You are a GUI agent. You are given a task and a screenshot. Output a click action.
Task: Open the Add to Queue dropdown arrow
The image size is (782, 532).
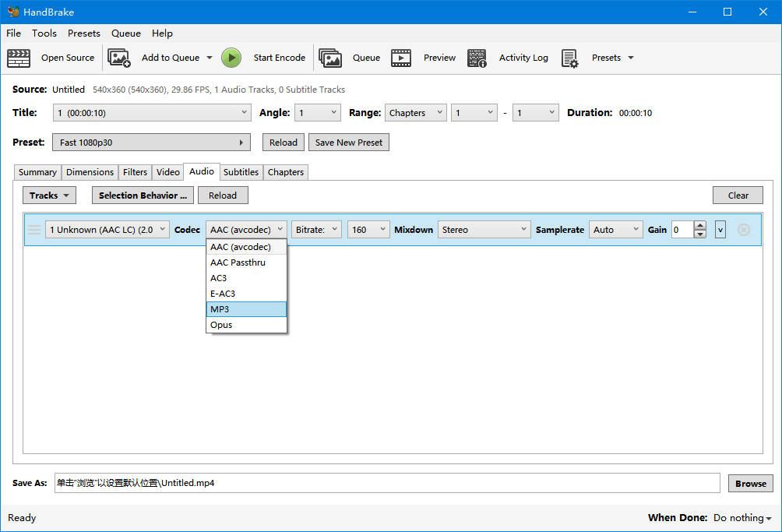[x=210, y=58]
